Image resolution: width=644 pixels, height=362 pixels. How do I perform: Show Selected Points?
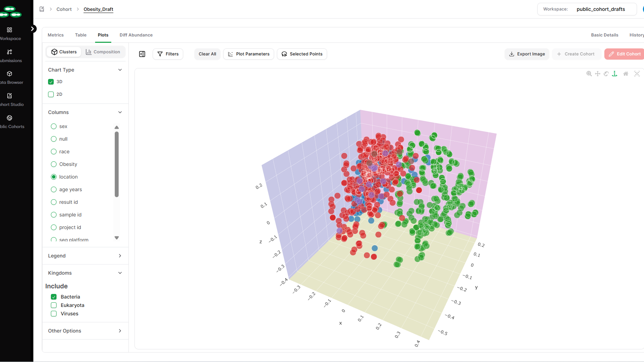point(302,54)
